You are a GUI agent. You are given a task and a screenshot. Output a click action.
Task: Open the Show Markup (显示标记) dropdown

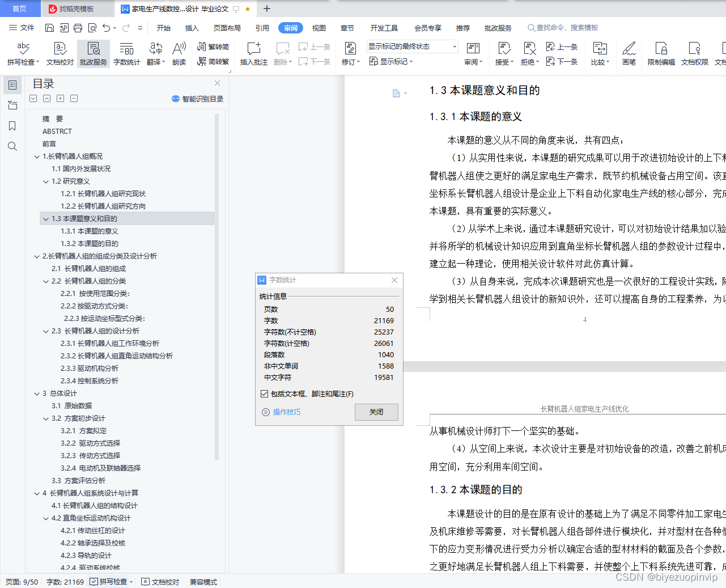click(391, 61)
